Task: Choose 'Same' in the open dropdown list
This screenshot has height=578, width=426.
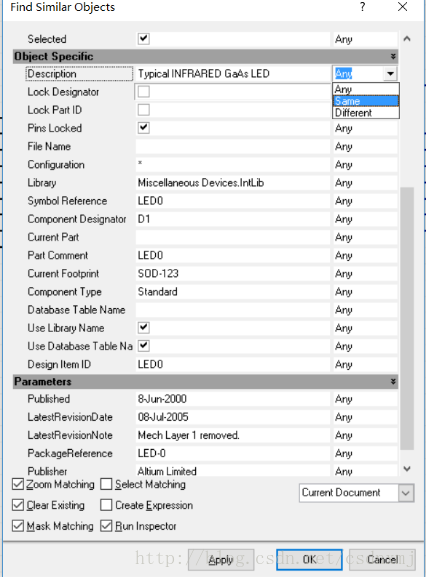Action: (366, 101)
